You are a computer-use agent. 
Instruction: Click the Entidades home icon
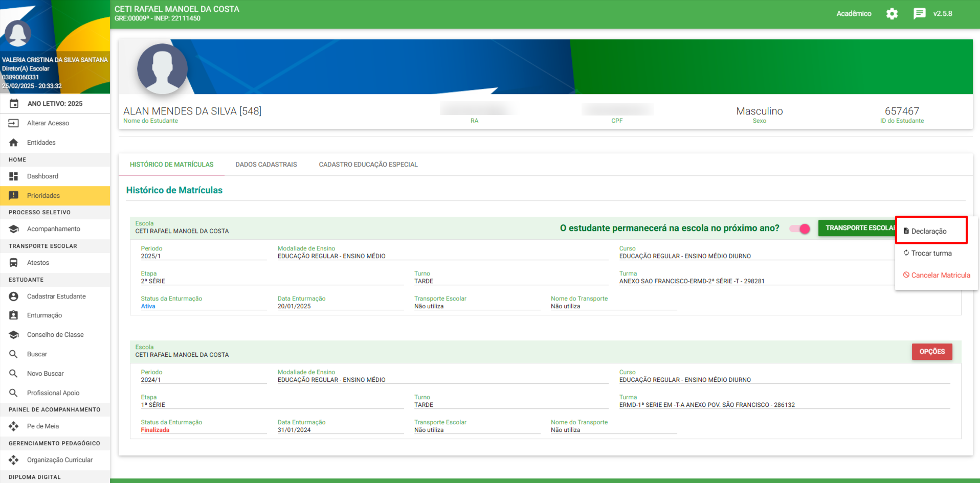[14, 143]
